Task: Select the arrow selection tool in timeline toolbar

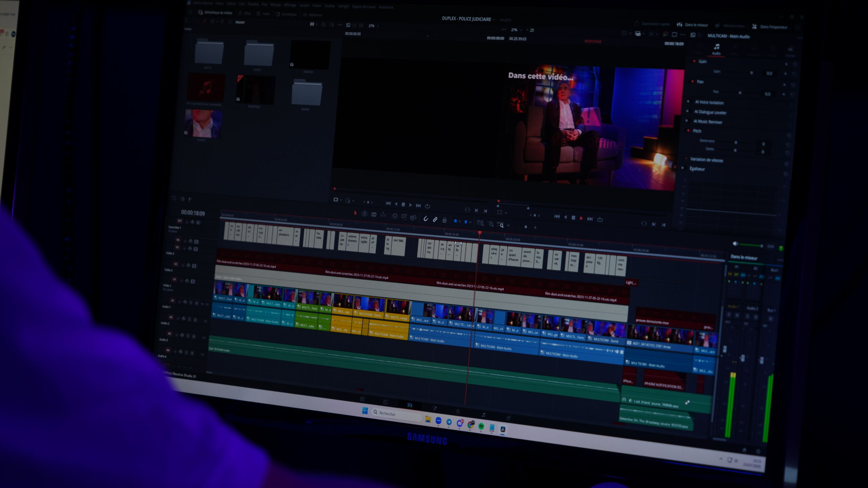Action: click(355, 213)
